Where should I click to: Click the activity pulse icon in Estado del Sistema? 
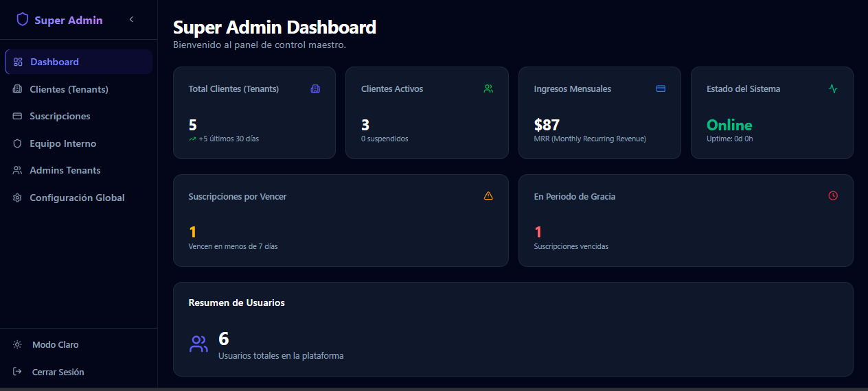click(833, 88)
